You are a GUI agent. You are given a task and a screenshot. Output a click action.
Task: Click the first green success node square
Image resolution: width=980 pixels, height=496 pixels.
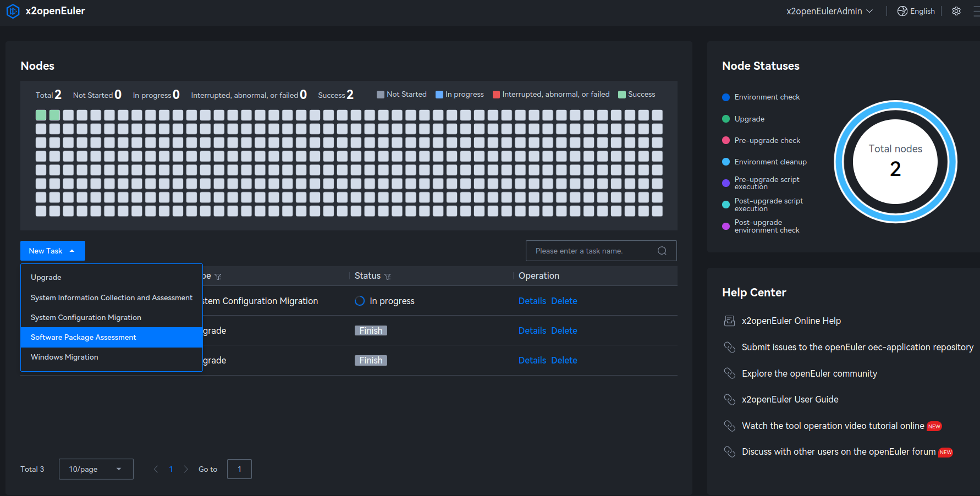(41, 115)
